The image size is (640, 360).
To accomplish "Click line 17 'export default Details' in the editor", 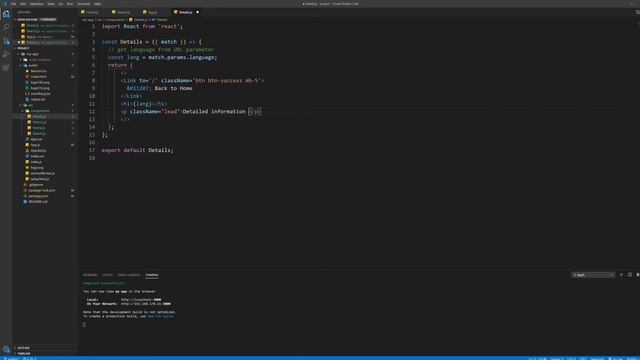I will [x=138, y=150].
